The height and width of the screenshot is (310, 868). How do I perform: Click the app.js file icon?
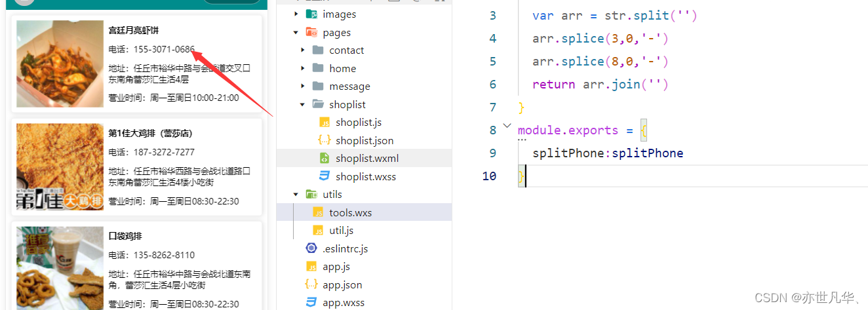[311, 266]
